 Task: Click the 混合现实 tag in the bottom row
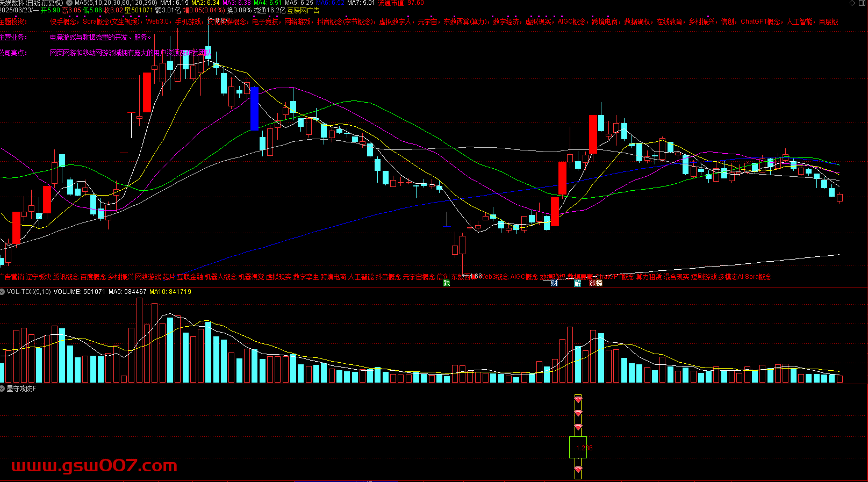pyautogui.click(x=677, y=277)
